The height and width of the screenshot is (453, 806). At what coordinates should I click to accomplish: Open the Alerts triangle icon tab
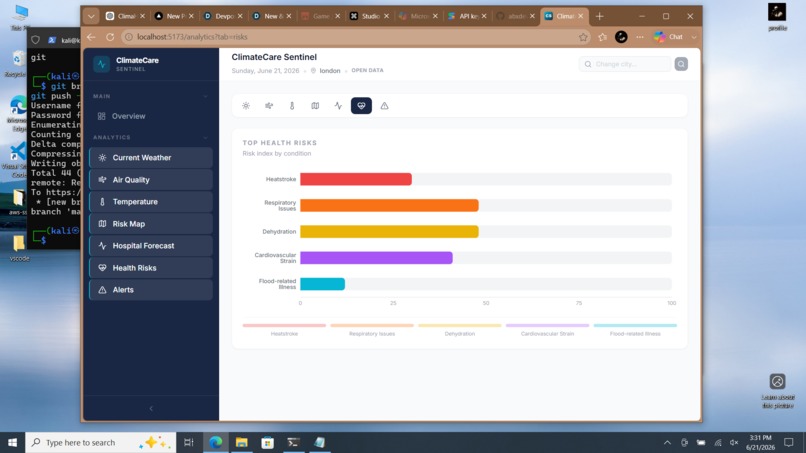(384, 106)
